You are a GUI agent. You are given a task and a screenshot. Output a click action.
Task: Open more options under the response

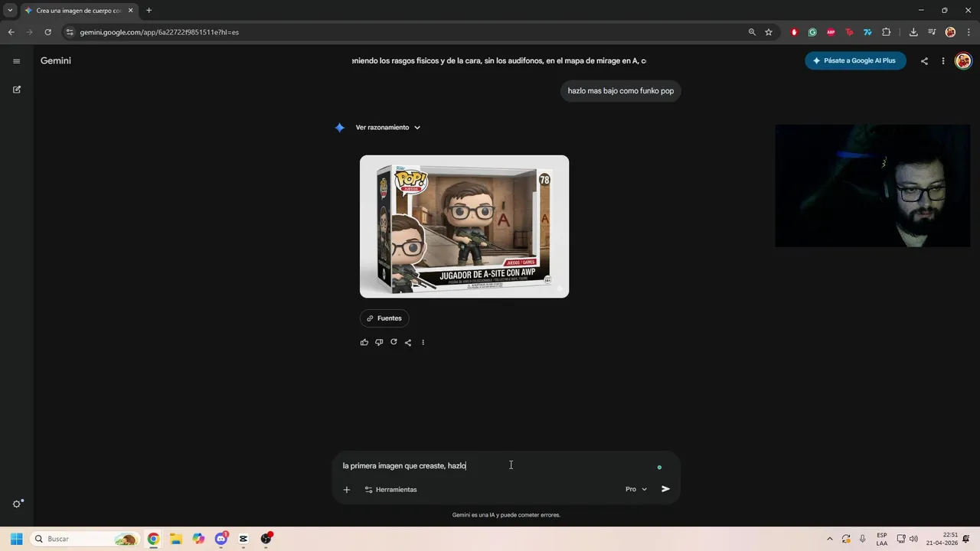(x=423, y=342)
